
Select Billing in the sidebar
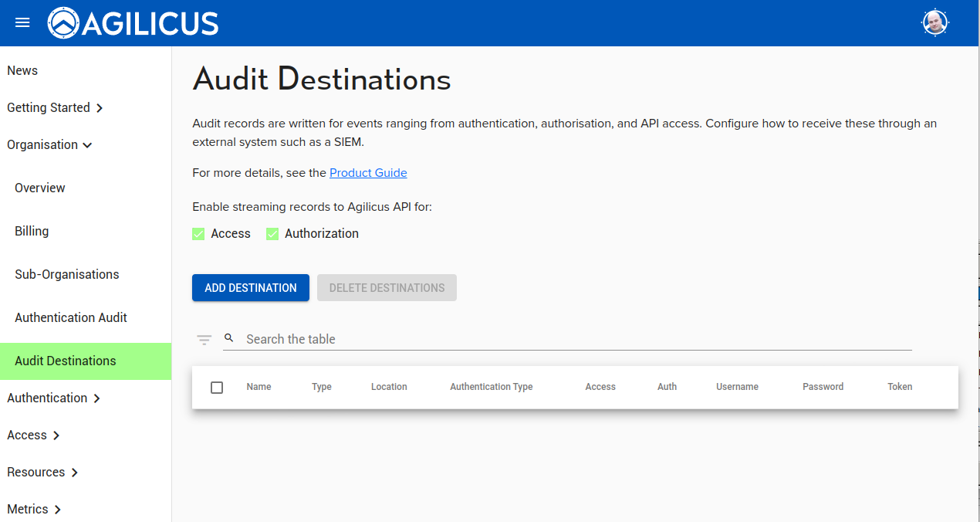pyautogui.click(x=32, y=232)
